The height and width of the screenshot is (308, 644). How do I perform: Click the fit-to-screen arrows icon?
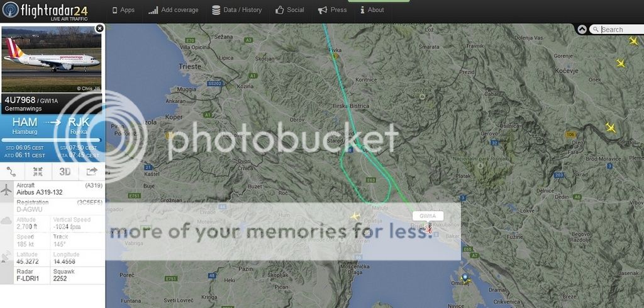pyautogui.click(x=38, y=171)
